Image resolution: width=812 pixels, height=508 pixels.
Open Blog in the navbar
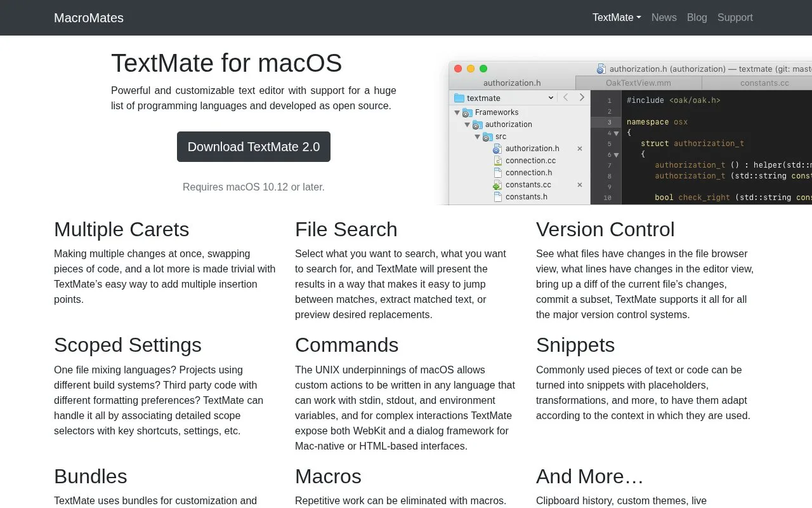coord(697,18)
